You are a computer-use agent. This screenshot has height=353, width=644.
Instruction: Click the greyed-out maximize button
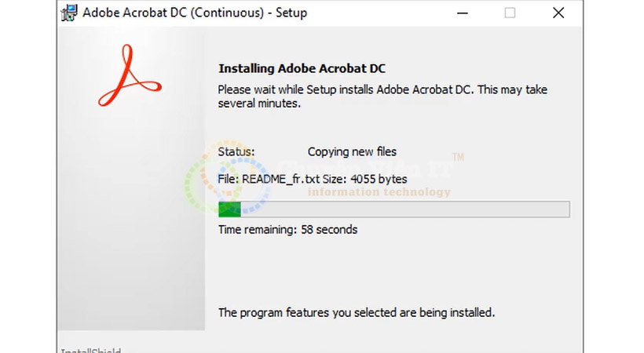pos(510,13)
